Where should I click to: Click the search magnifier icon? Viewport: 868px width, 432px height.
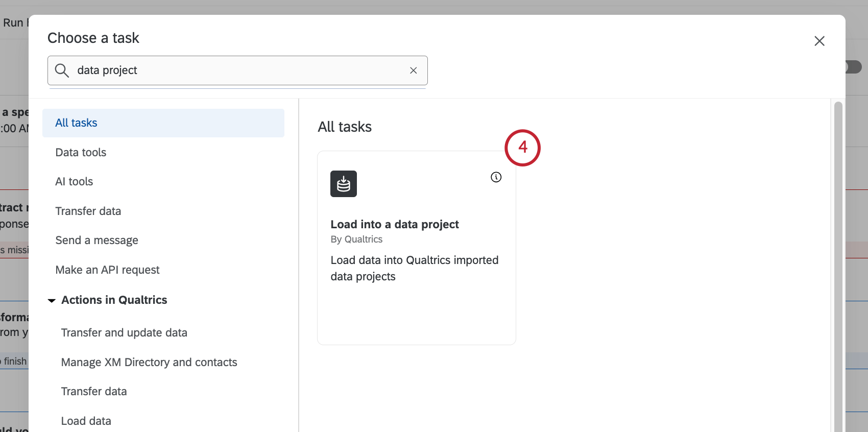tap(62, 70)
